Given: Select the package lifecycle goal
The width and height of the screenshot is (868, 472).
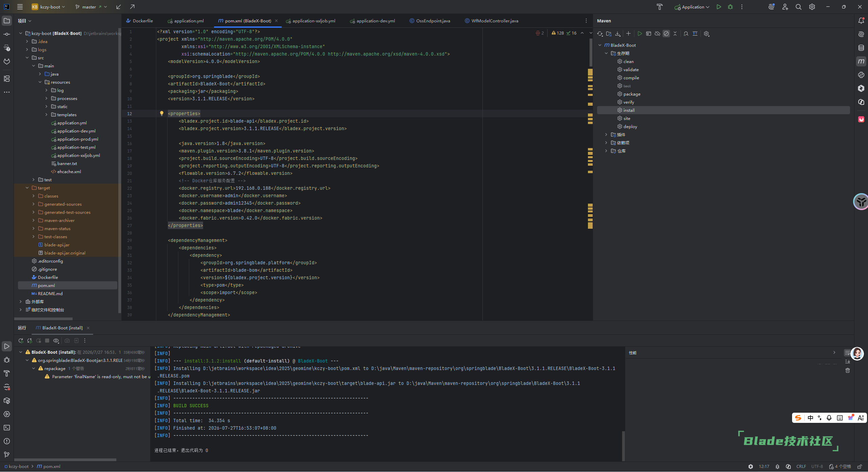Looking at the screenshot, I should point(632,94).
